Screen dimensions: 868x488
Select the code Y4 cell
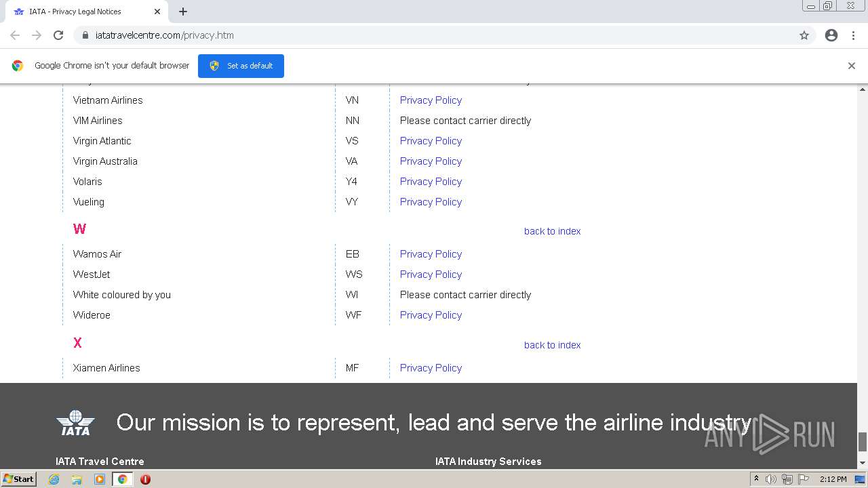tap(351, 182)
